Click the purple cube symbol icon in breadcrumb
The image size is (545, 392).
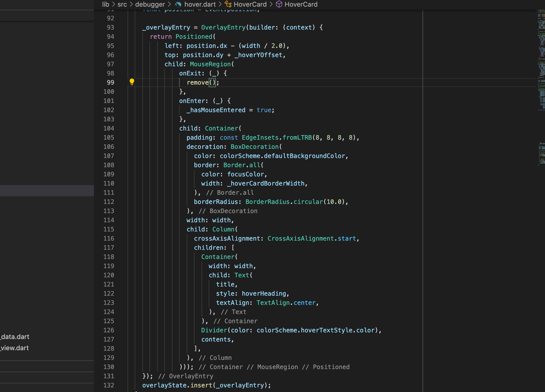click(279, 4)
